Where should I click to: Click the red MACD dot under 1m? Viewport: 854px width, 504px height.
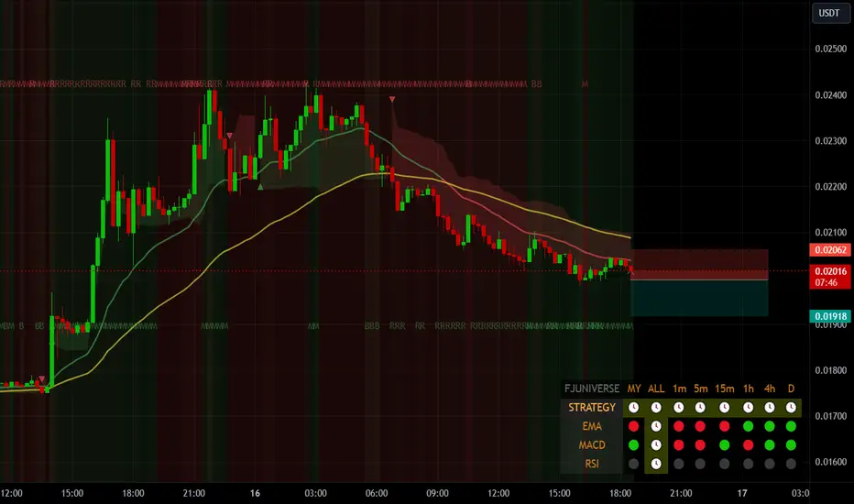point(679,445)
